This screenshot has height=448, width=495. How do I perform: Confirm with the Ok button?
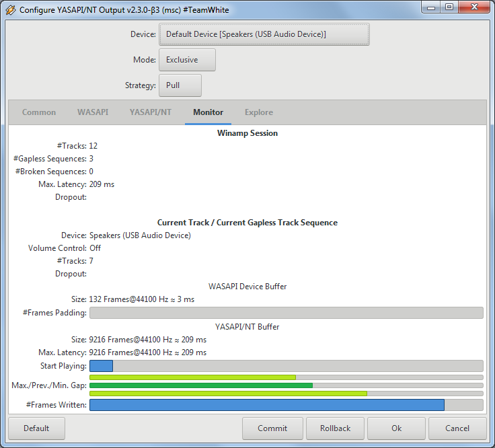396,428
